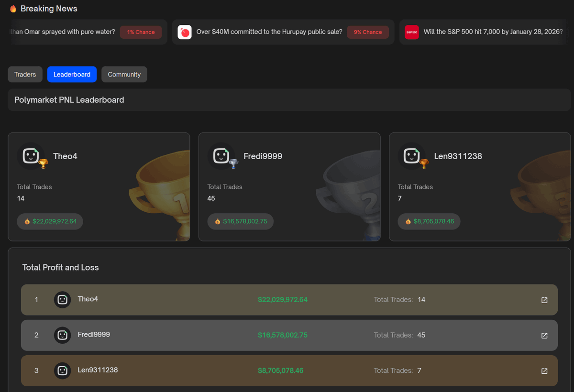Click Fredi9999 avatar in rank 2 row
The height and width of the screenshot is (392, 574).
click(x=62, y=335)
